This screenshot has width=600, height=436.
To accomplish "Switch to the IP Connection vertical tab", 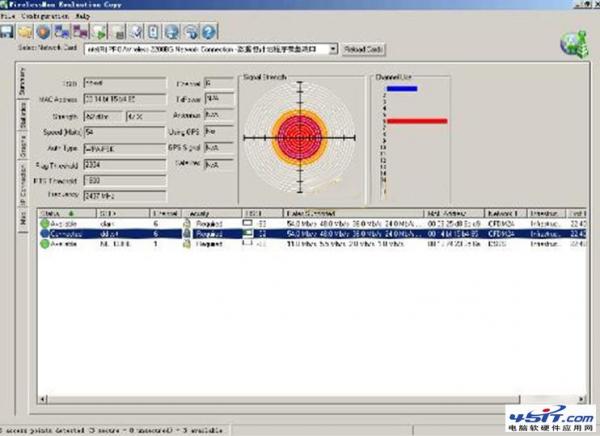I will pos(23,185).
